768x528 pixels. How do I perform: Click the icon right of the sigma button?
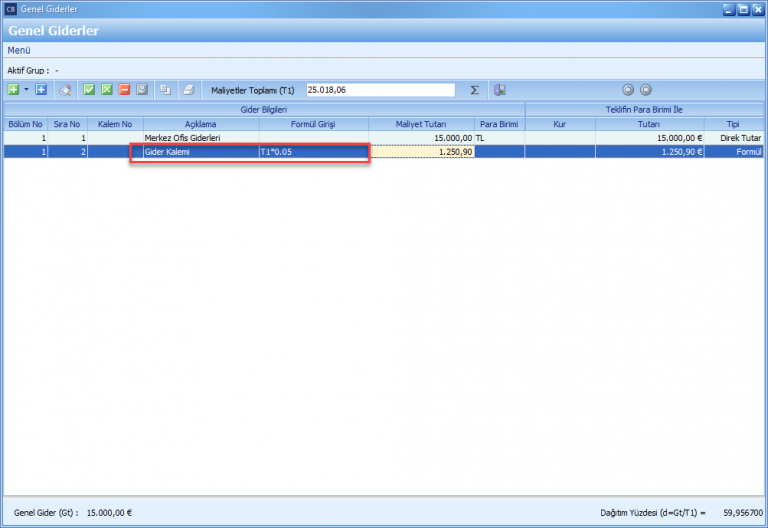pyautogui.click(x=499, y=90)
